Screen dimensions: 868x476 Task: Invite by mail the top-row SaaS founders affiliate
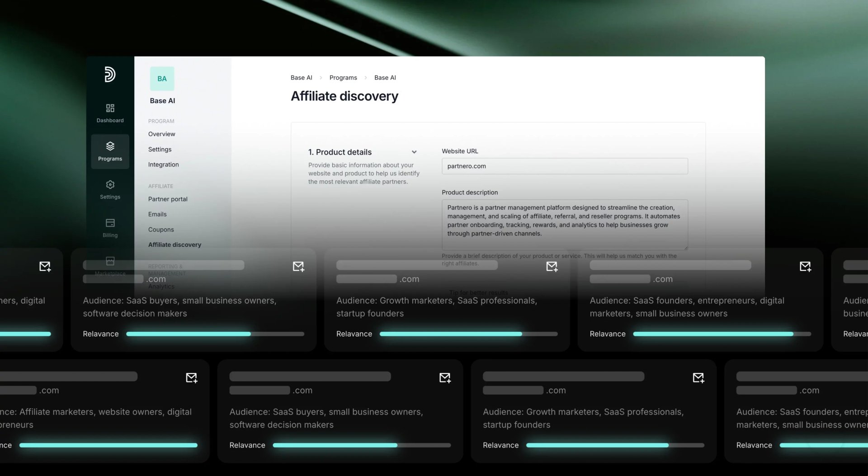click(805, 266)
